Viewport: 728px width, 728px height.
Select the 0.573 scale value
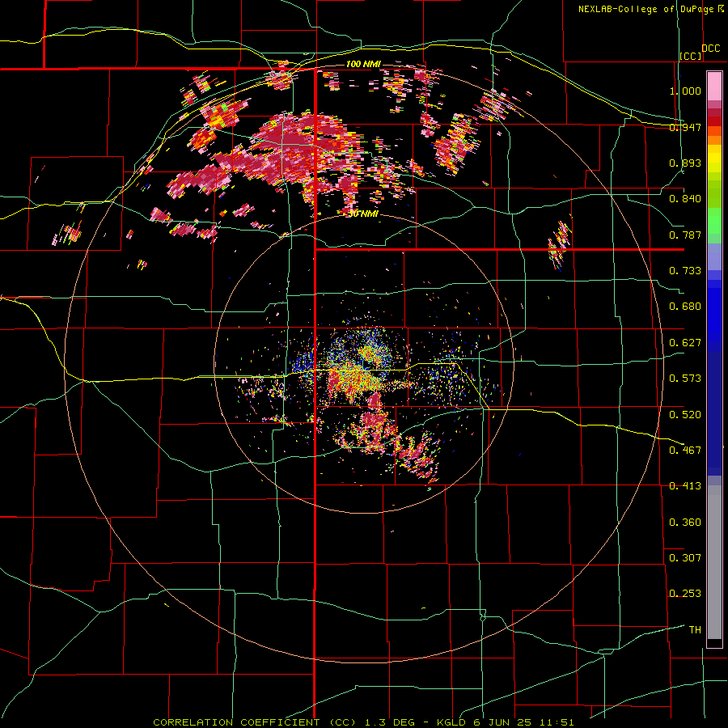click(685, 379)
